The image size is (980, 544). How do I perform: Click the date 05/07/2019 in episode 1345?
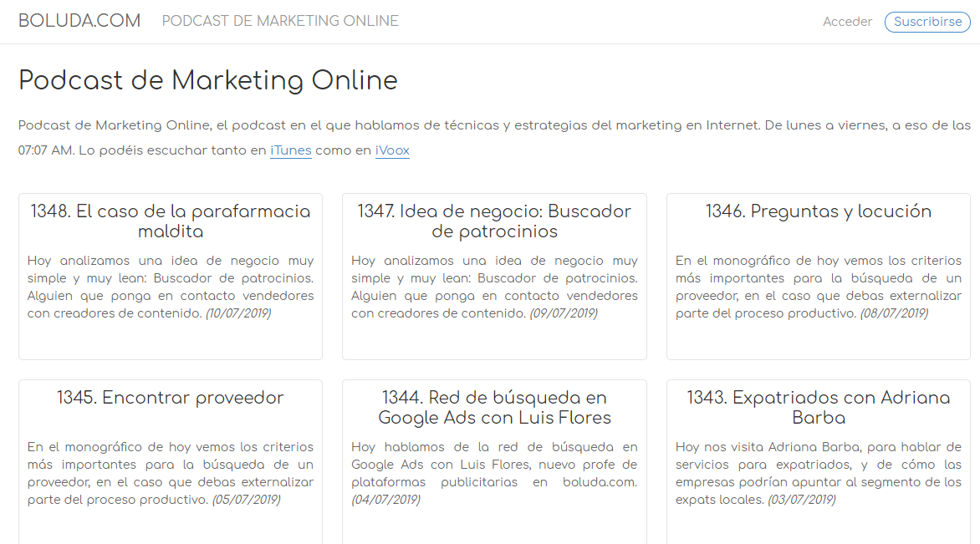[246, 500]
